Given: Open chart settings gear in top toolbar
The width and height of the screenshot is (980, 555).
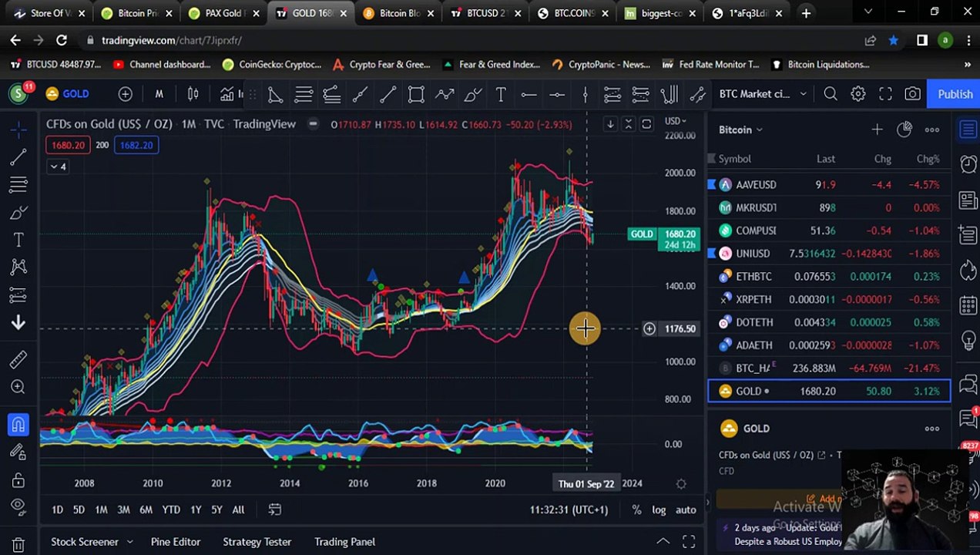Looking at the screenshot, I should [857, 94].
